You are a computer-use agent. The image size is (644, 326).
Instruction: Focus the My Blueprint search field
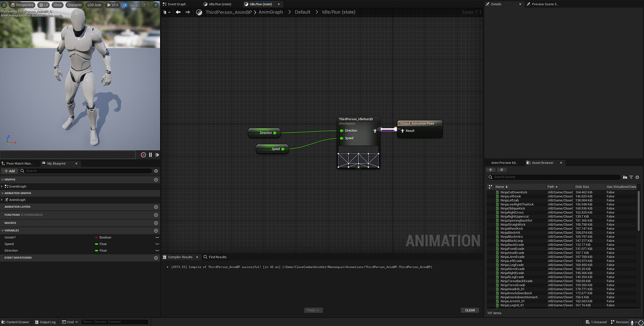tap(85, 171)
